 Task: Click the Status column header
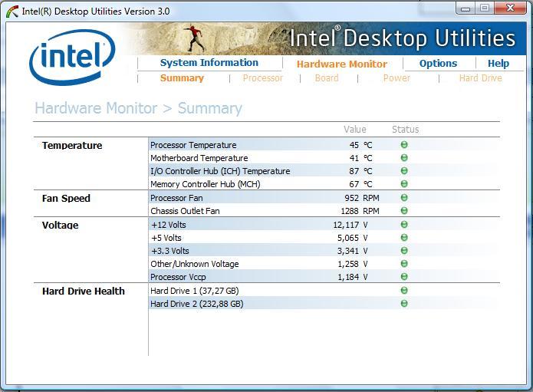405,130
